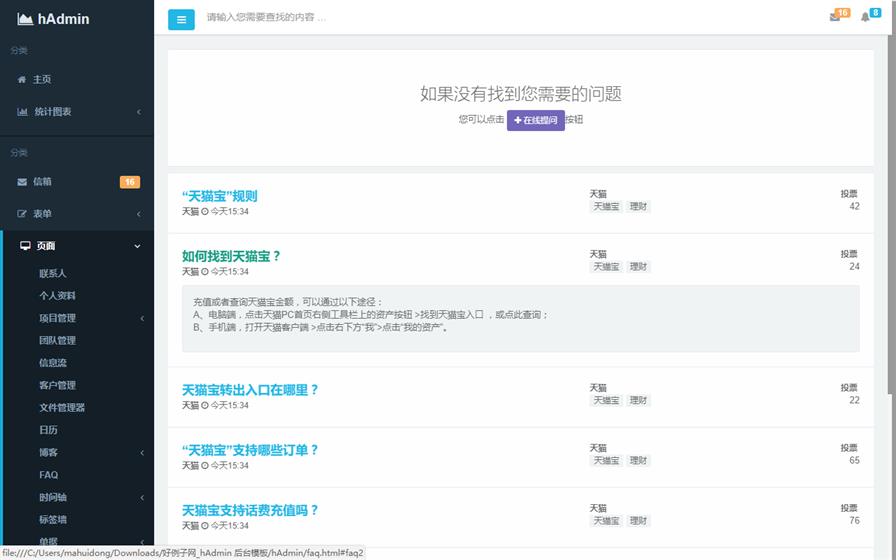The width and height of the screenshot is (896, 560).
Task: Click the chart icon beside 统计图表
Action: pyautogui.click(x=22, y=111)
